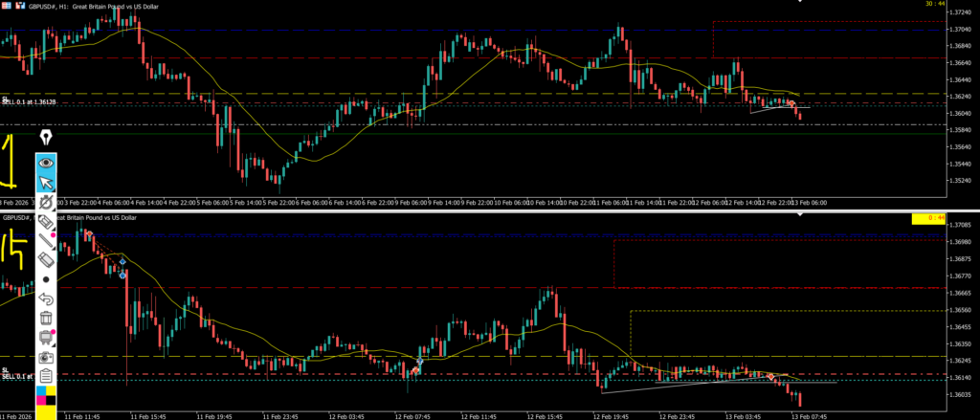Image resolution: width=980 pixels, height=420 pixels.
Task: Select the eraser tool
Action: (x=45, y=259)
